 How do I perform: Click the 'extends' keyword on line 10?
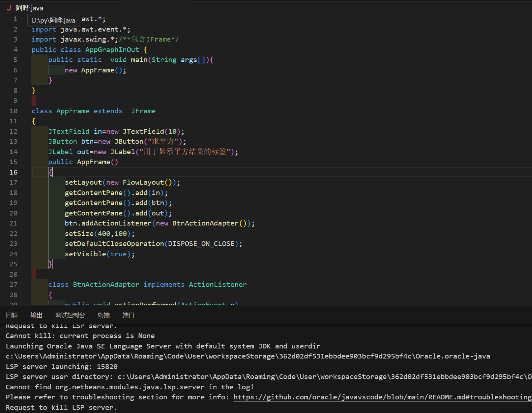tap(108, 111)
